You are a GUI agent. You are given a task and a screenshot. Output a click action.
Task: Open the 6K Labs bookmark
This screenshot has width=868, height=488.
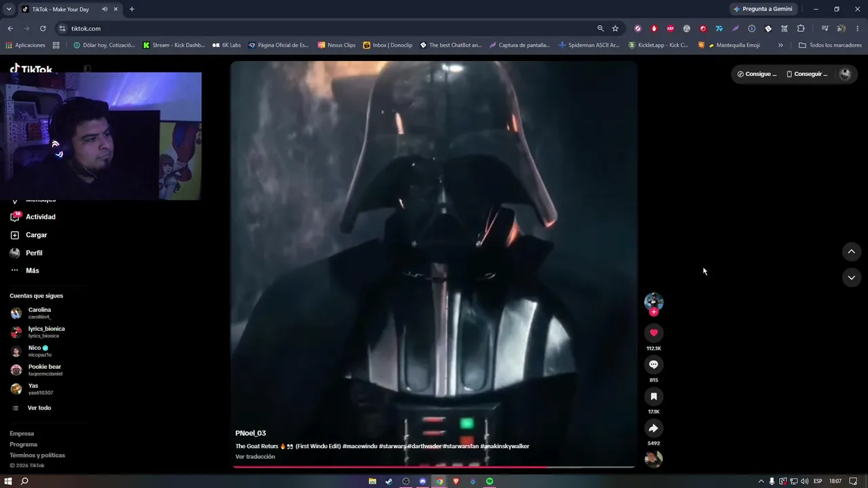pyautogui.click(x=226, y=45)
